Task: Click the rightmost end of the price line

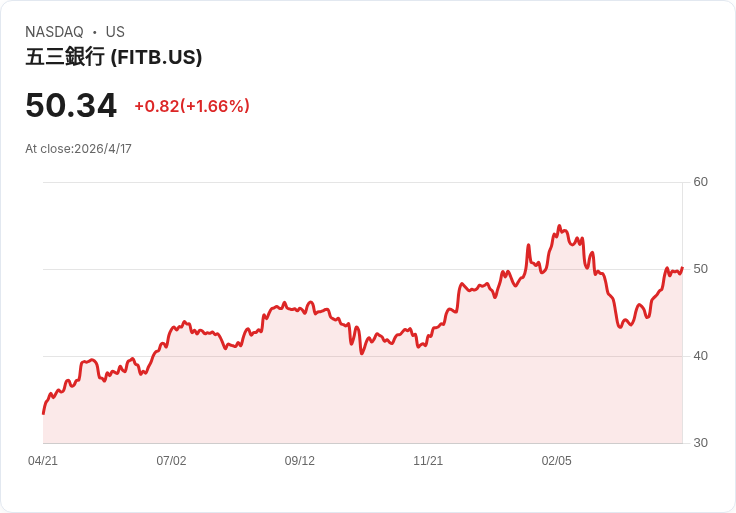Action: tap(682, 268)
